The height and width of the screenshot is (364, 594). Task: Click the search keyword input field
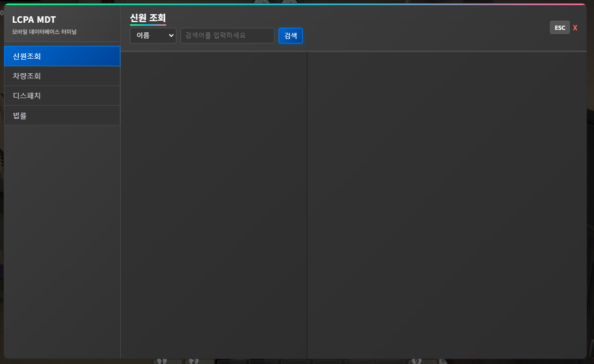227,35
